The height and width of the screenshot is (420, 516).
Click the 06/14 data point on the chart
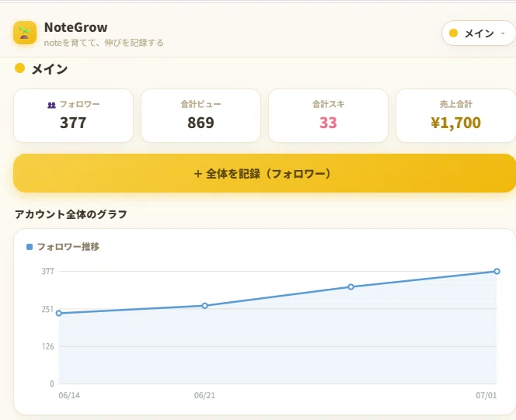[59, 313]
